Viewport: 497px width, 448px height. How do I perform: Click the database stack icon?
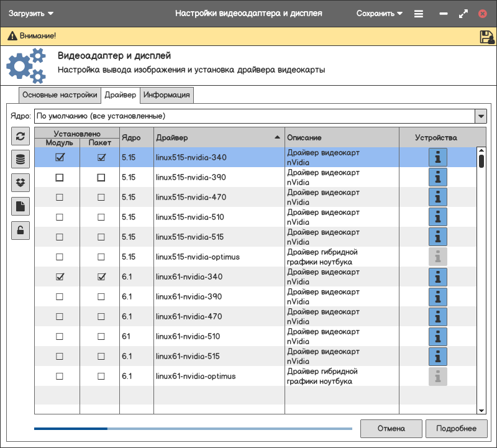[x=21, y=160]
